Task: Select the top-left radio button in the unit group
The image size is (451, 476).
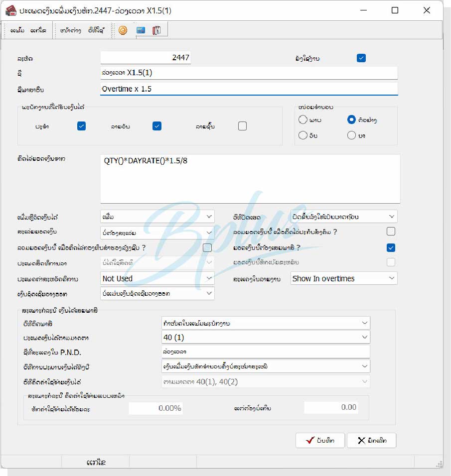Action: (x=303, y=119)
